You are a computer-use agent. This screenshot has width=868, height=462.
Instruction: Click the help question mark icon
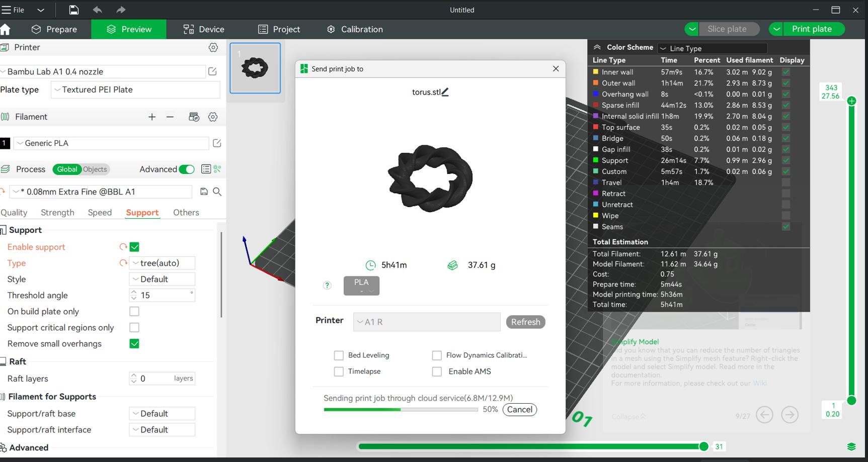coord(327,286)
